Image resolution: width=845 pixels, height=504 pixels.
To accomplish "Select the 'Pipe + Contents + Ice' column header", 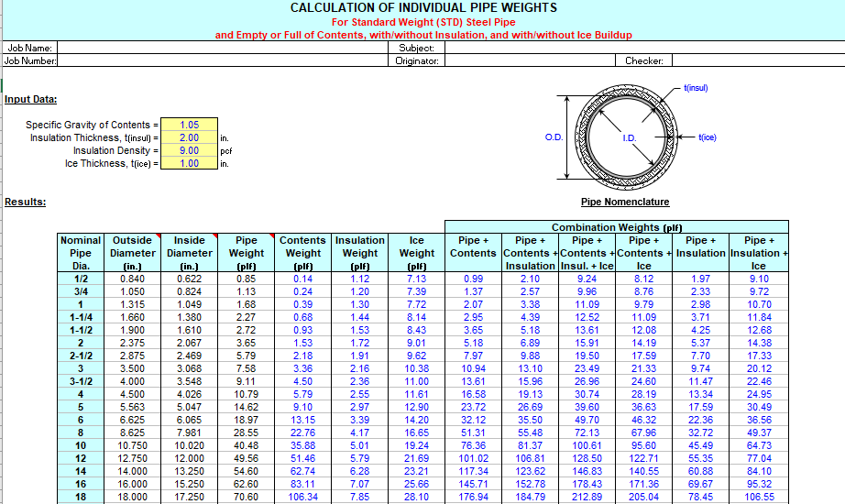I will click(644, 253).
